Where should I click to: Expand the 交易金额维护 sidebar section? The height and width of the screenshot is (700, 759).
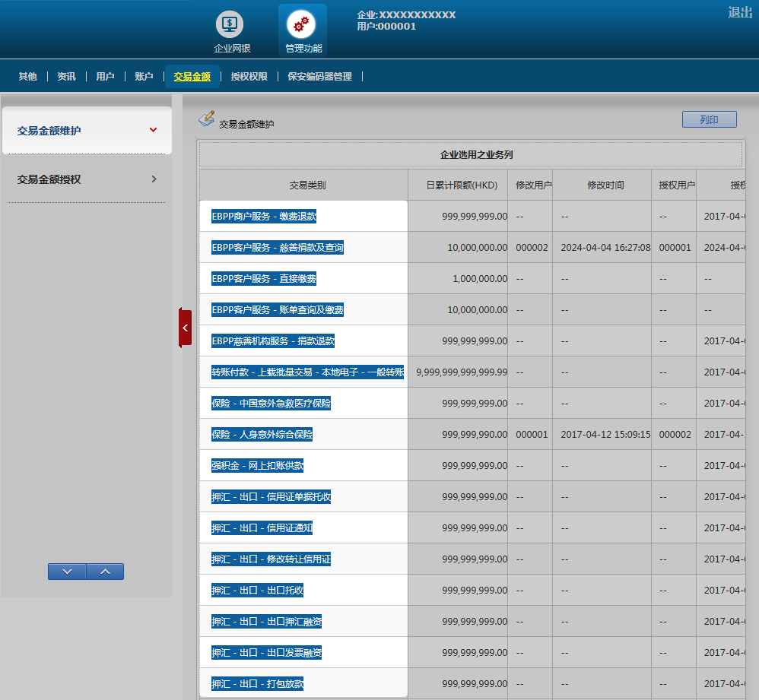pos(87,131)
